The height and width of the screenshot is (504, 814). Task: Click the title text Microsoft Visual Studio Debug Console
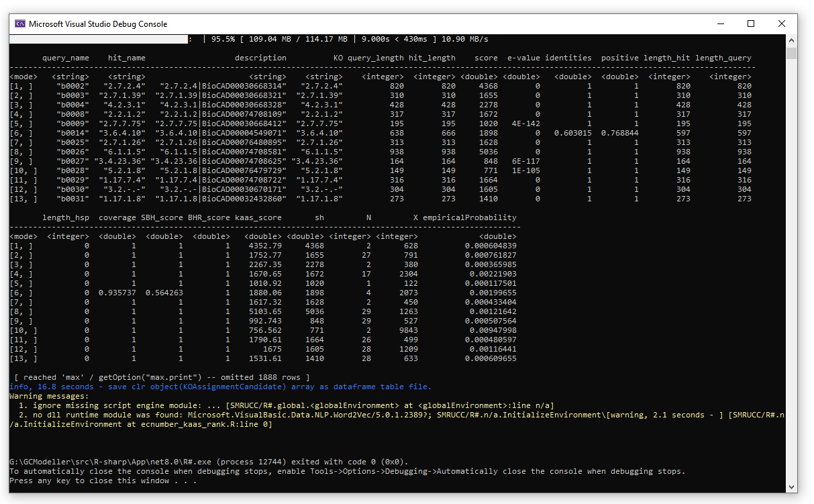(x=98, y=24)
